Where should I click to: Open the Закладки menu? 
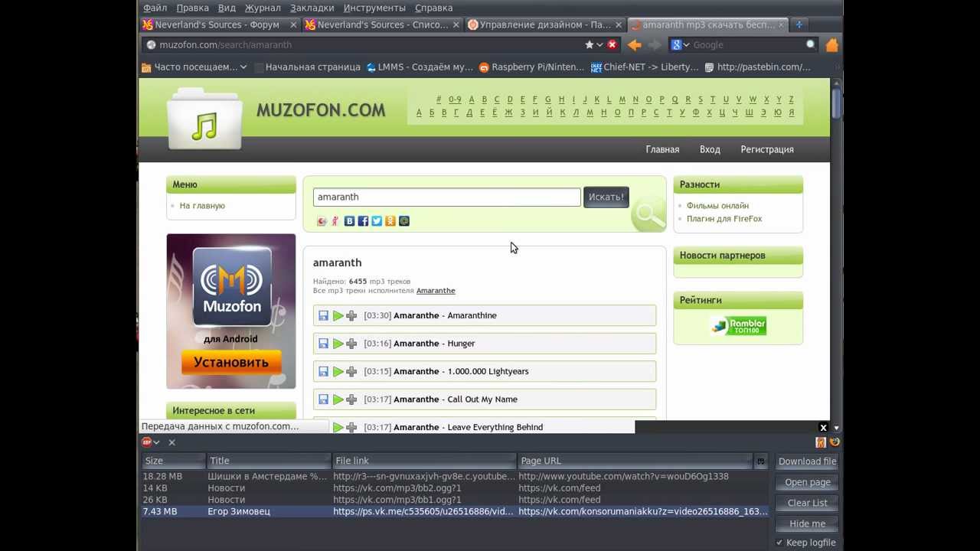tap(312, 8)
